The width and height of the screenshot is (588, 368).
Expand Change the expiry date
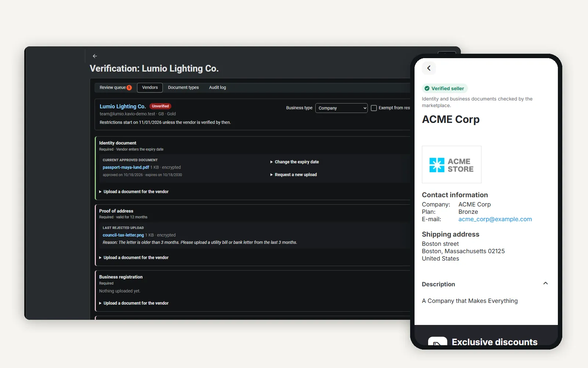tap(294, 162)
